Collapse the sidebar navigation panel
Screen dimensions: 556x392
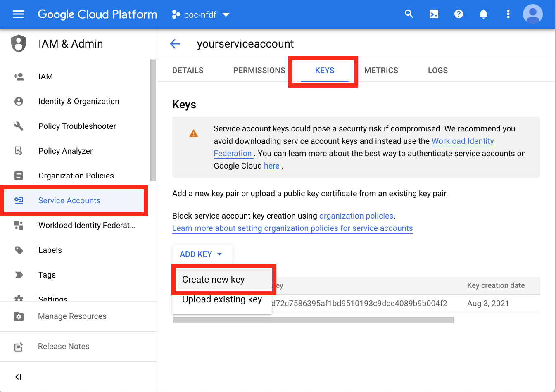[18, 377]
